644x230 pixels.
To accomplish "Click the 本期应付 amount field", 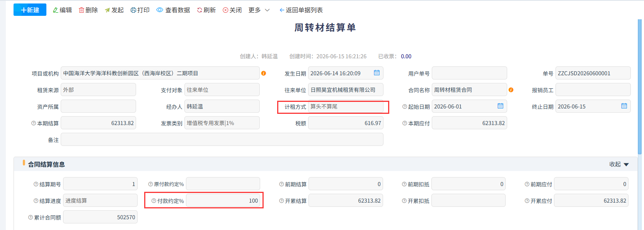I will pyautogui.click(x=469, y=123).
